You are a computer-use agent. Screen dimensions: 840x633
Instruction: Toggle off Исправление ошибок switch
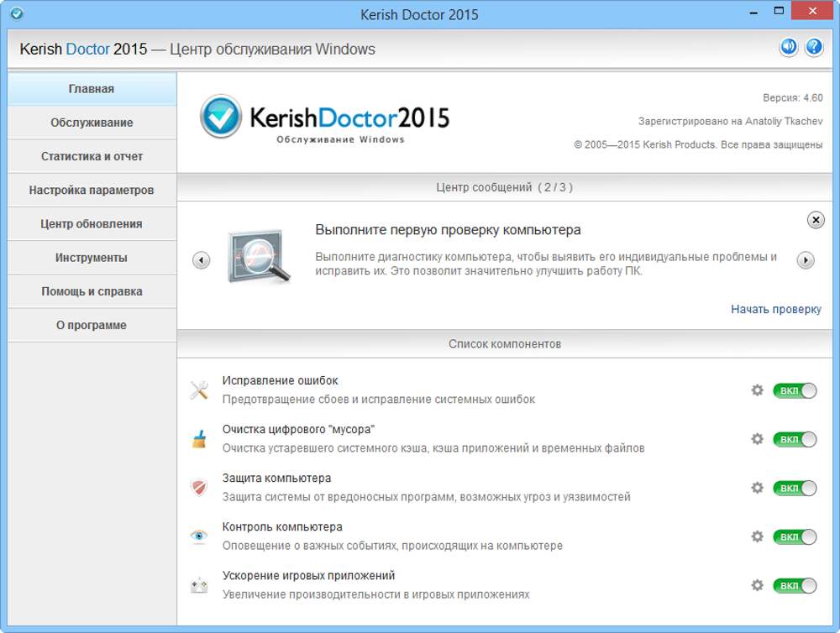795,390
